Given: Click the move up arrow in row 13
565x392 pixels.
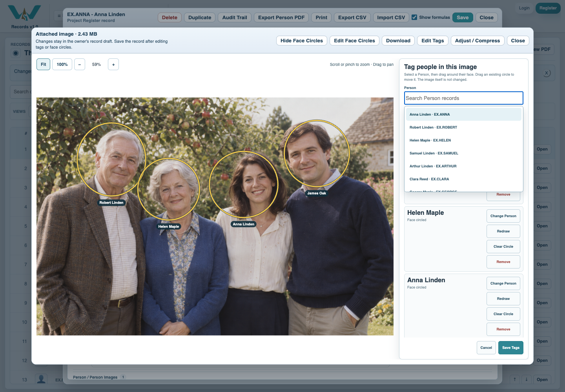Looking at the screenshot, I should tap(515, 379).
